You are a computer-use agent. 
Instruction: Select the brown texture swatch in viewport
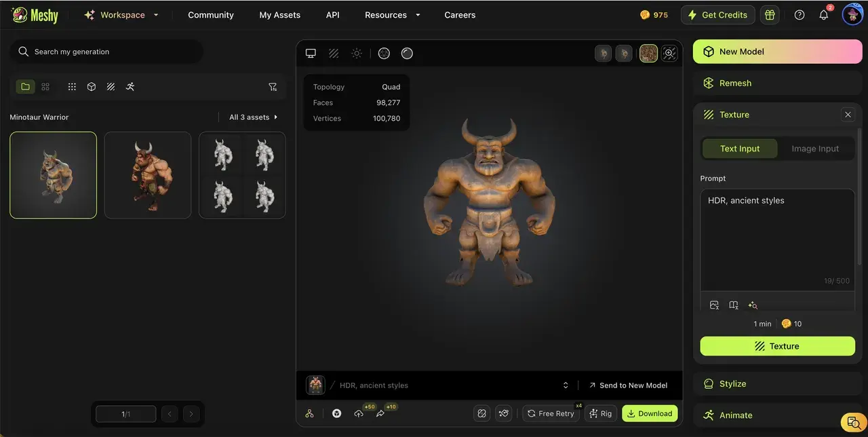pos(648,54)
